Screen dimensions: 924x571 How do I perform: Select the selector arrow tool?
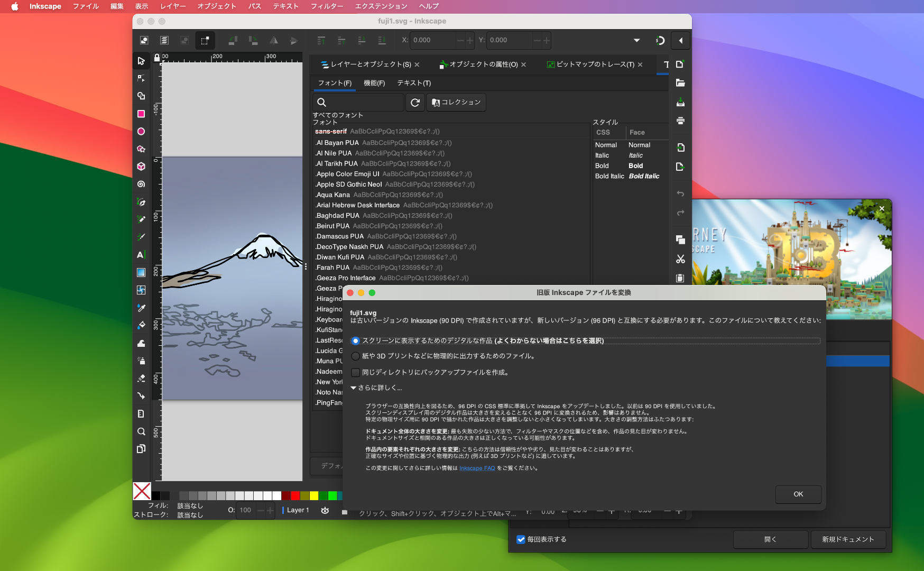point(141,61)
